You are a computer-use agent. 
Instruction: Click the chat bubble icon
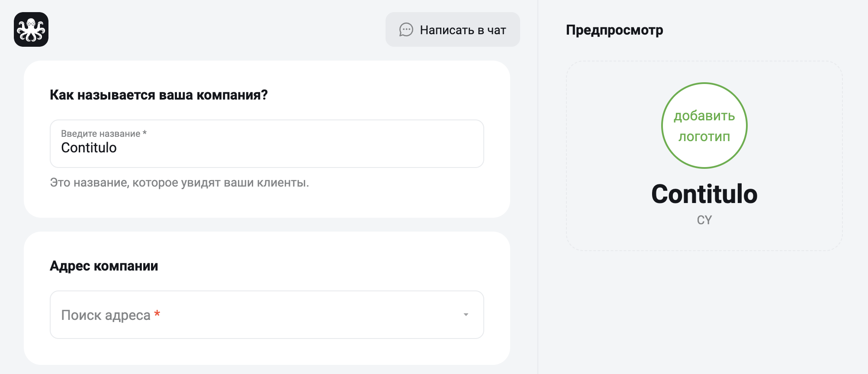pyautogui.click(x=406, y=30)
